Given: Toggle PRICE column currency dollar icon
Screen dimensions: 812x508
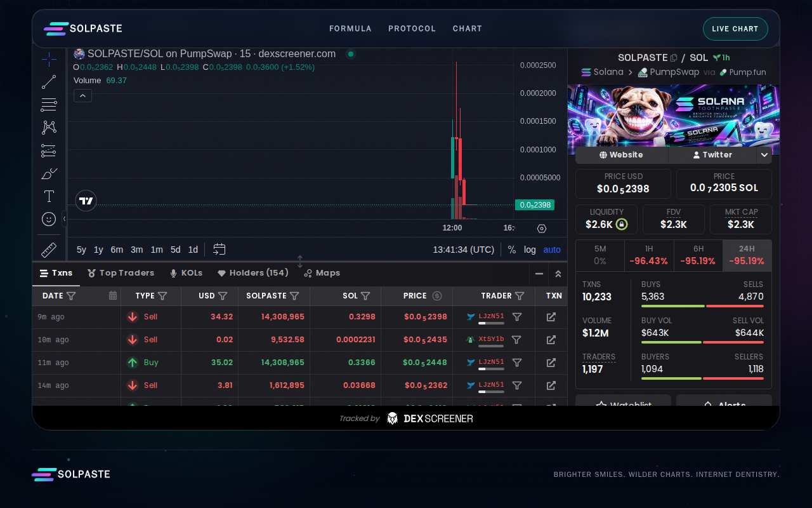Looking at the screenshot, I should point(437,295).
